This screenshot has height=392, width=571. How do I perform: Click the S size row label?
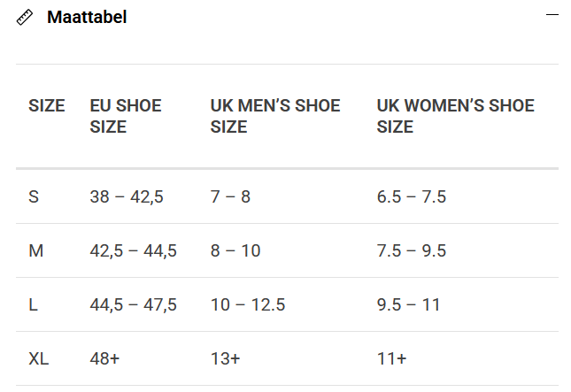pyautogui.click(x=34, y=197)
